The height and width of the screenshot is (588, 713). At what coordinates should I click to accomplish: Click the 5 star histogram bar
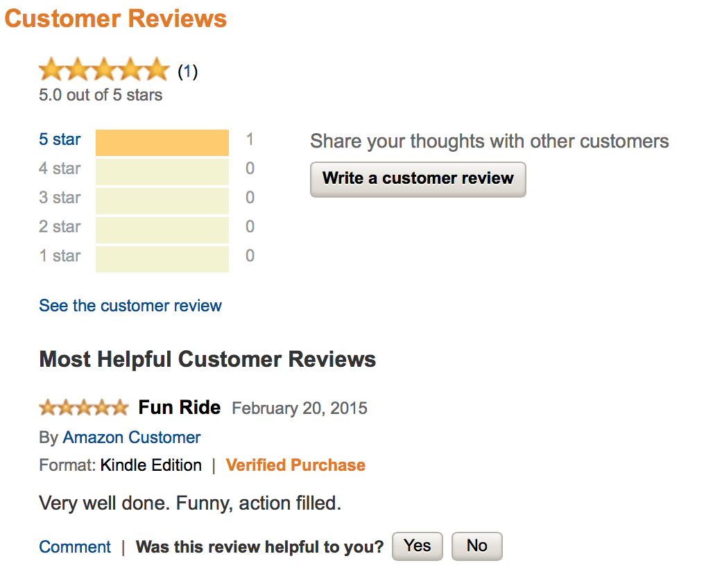tap(162, 143)
